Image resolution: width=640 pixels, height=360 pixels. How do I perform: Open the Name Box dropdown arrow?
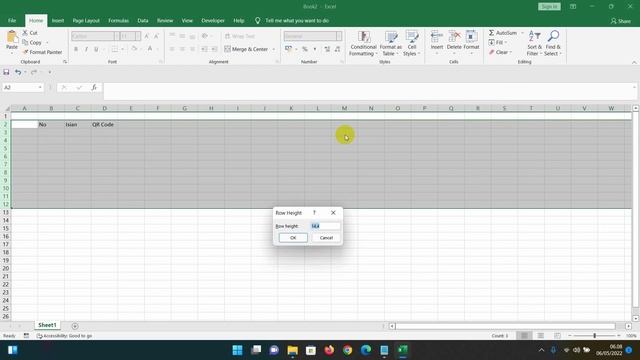[40, 87]
